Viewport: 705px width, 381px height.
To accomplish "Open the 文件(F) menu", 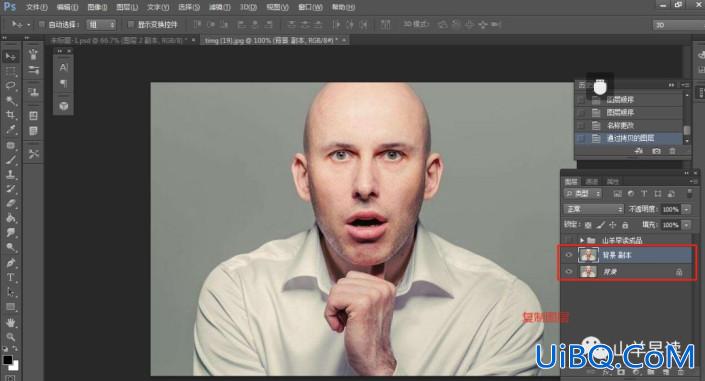I will 36,7.
